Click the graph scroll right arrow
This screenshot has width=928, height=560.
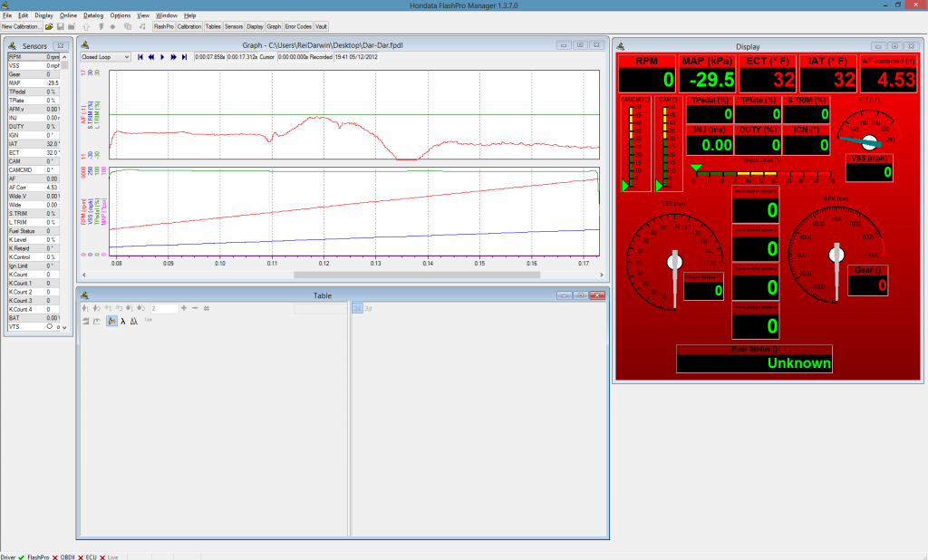coord(602,275)
